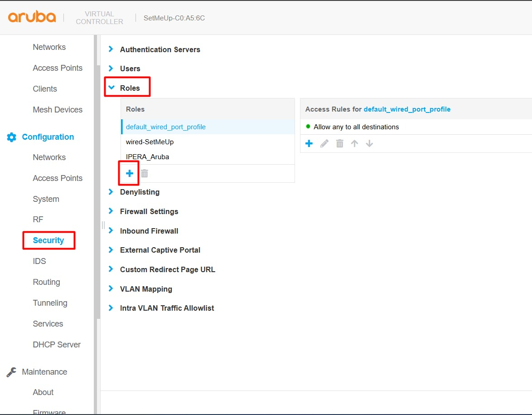Collapse the Roles section
532x415 pixels.
point(111,88)
